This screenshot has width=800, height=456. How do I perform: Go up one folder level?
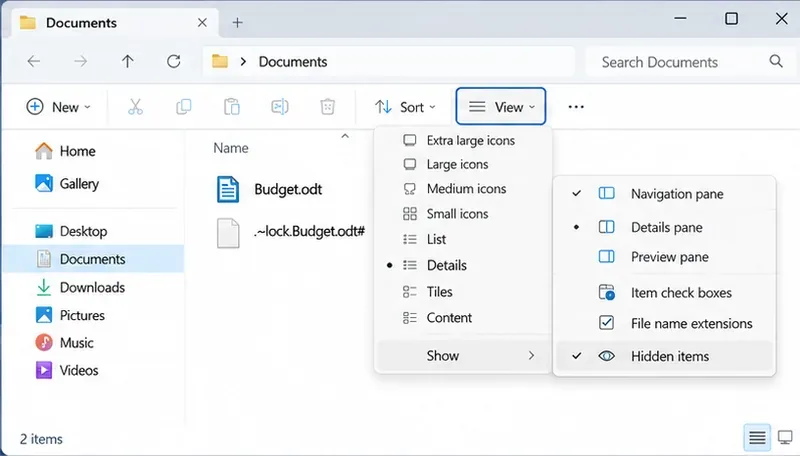(128, 62)
